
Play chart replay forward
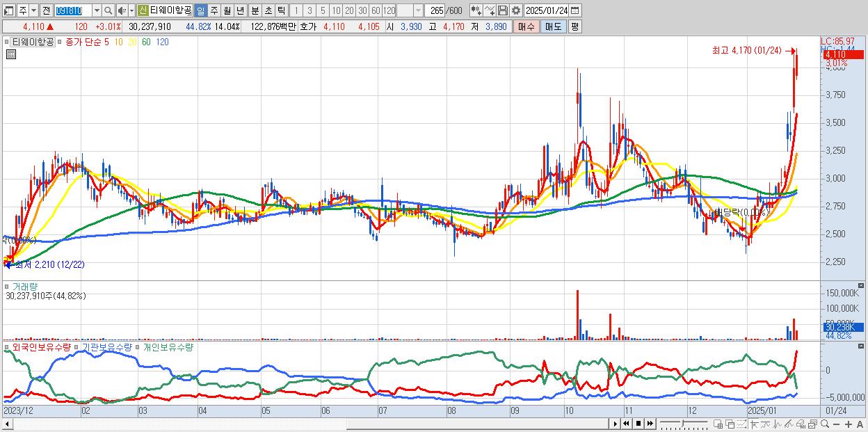click(x=616, y=424)
